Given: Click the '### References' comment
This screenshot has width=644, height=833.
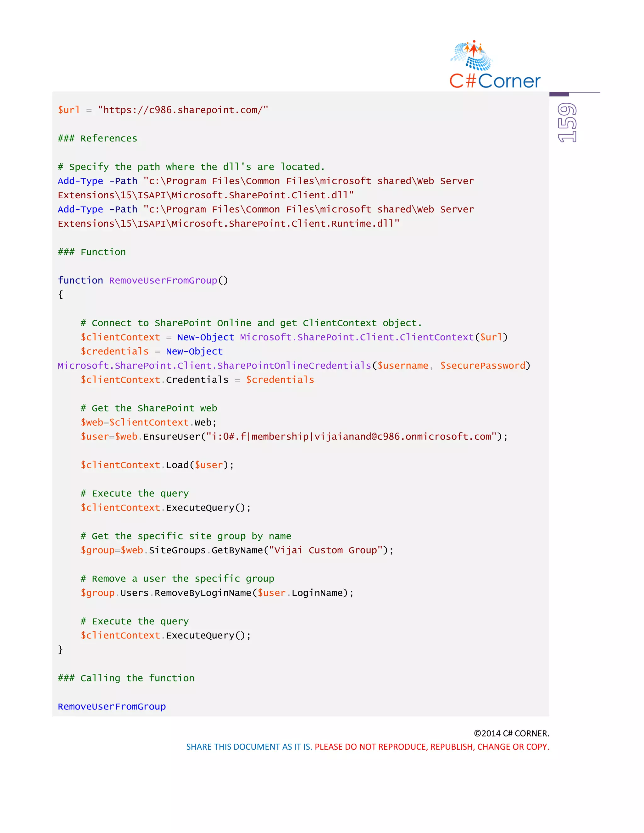Looking at the screenshot, I should (97, 138).
